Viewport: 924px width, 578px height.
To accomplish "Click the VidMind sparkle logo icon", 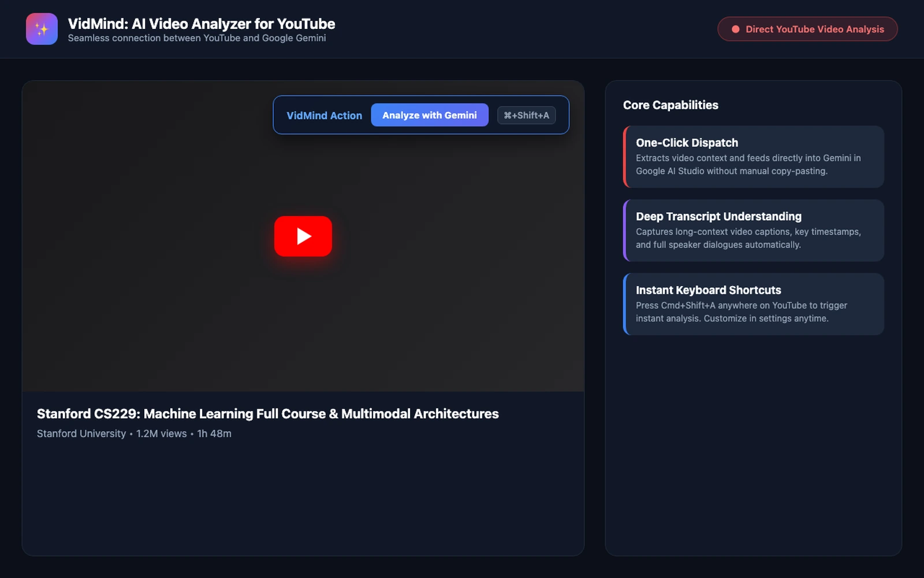I will (x=42, y=29).
